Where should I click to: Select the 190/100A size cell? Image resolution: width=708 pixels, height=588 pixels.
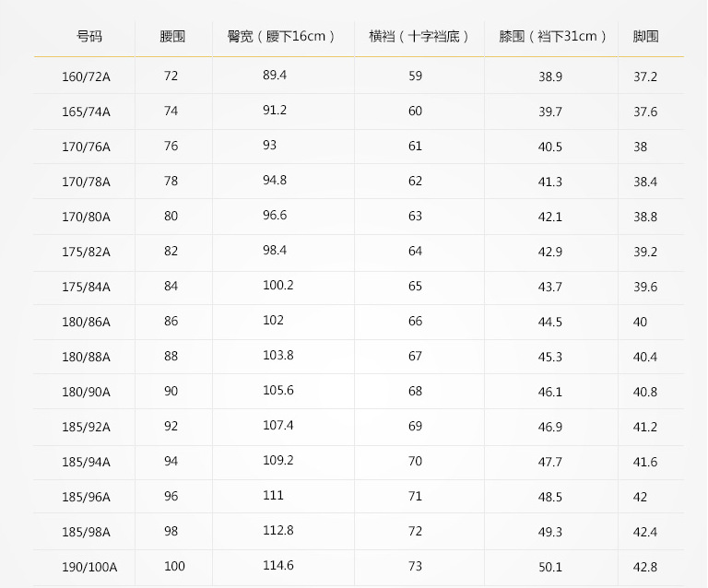[x=89, y=567]
